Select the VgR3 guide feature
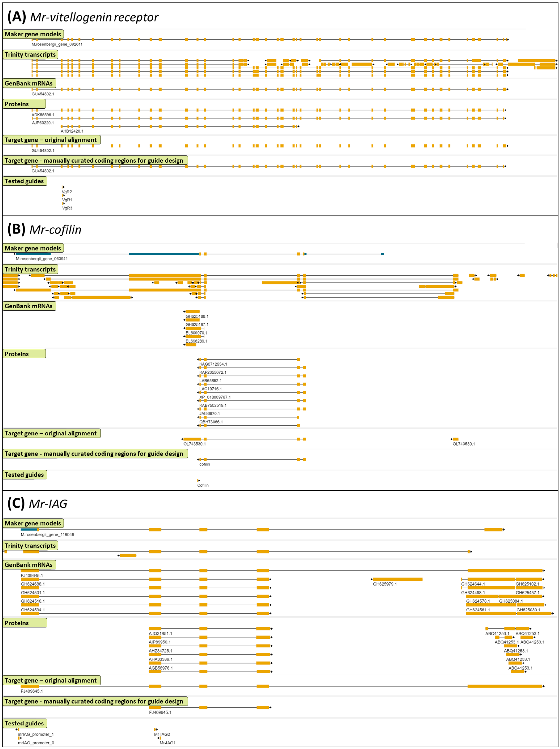Image resolution: width=560 pixels, height=749 pixels. click(x=63, y=203)
